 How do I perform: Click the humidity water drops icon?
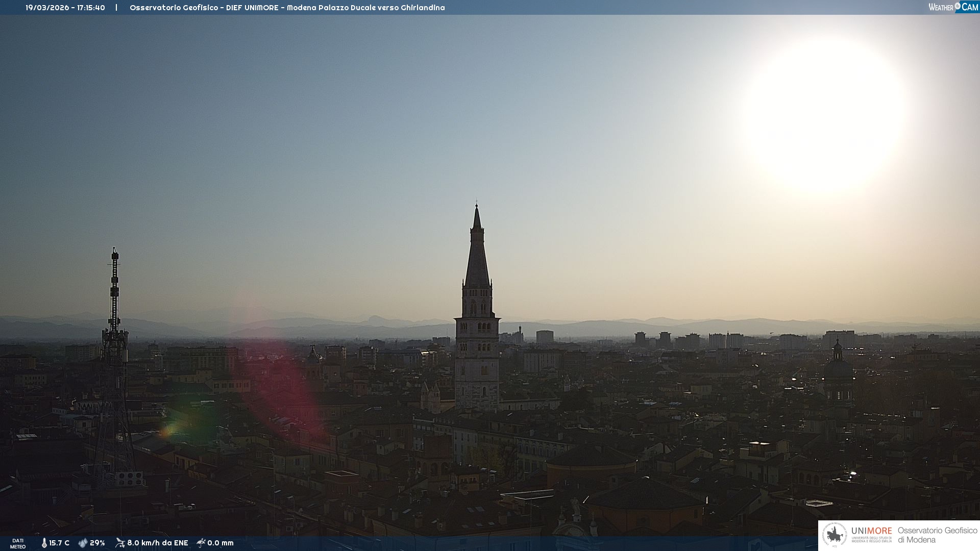point(83,543)
